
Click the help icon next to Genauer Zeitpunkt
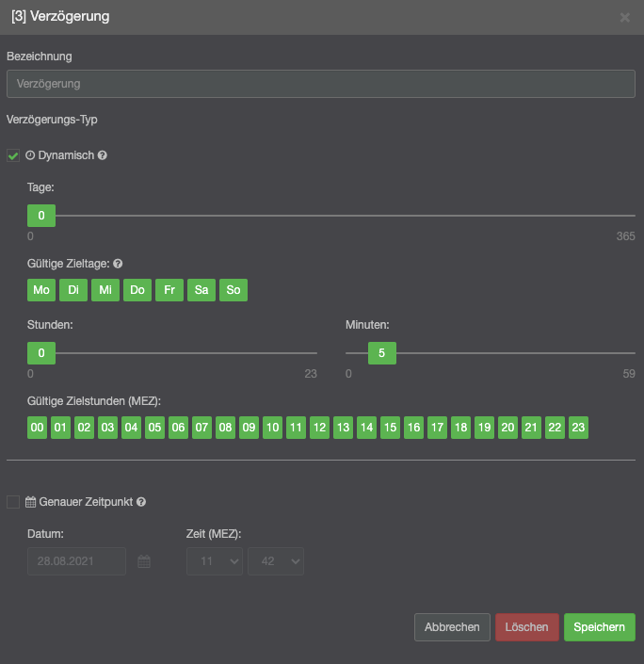point(141,503)
